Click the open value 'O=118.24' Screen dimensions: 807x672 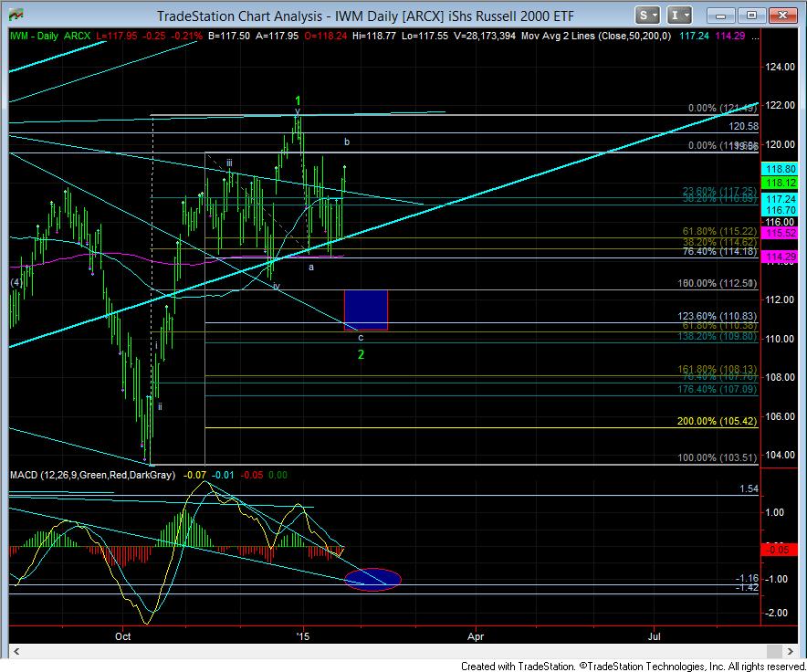pyautogui.click(x=325, y=36)
